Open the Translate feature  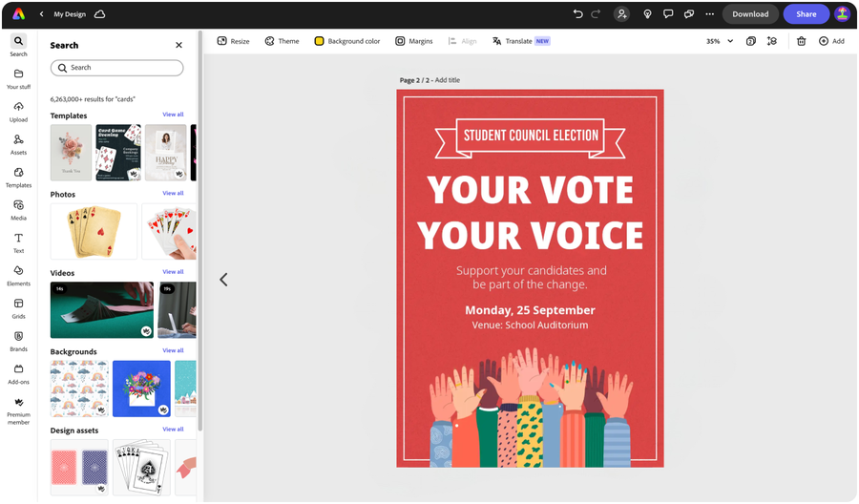(521, 41)
